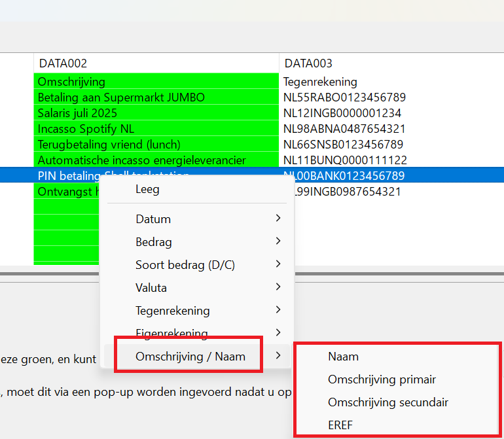Open the Valuta submenu
This screenshot has height=439, width=504.
197,288
